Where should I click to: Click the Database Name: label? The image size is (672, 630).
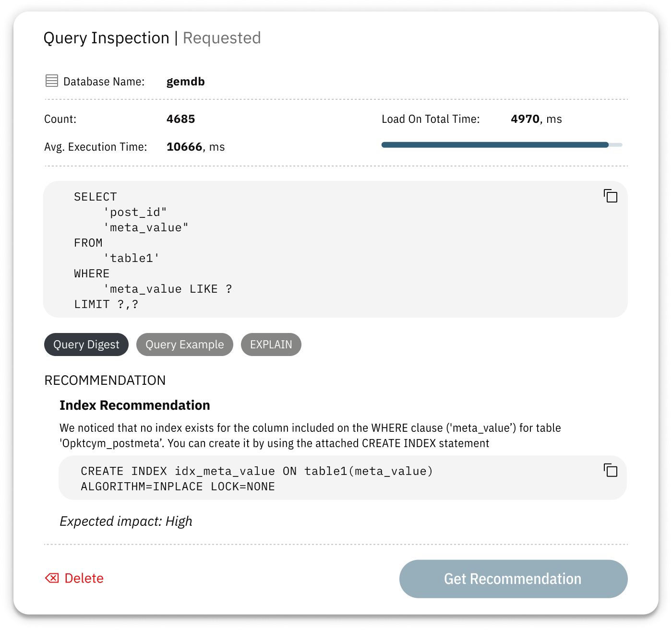[104, 82]
